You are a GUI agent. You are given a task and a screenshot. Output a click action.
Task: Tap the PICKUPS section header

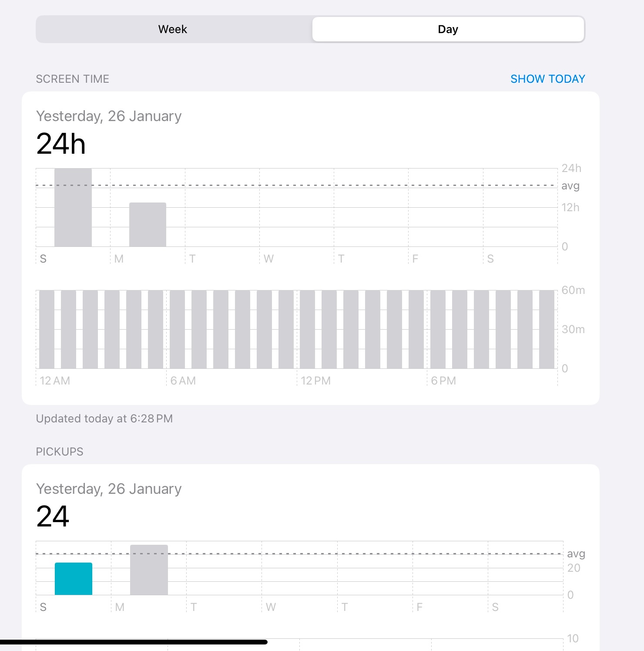[x=60, y=452]
